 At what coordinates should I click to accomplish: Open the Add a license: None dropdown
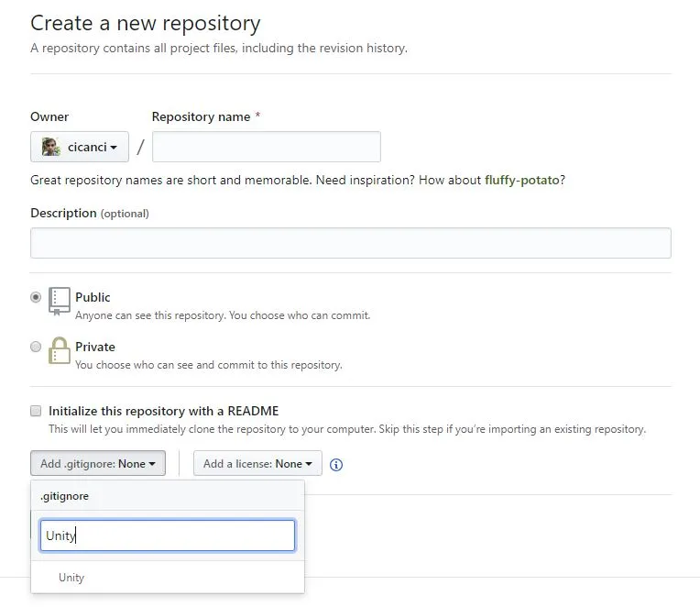pos(257,463)
